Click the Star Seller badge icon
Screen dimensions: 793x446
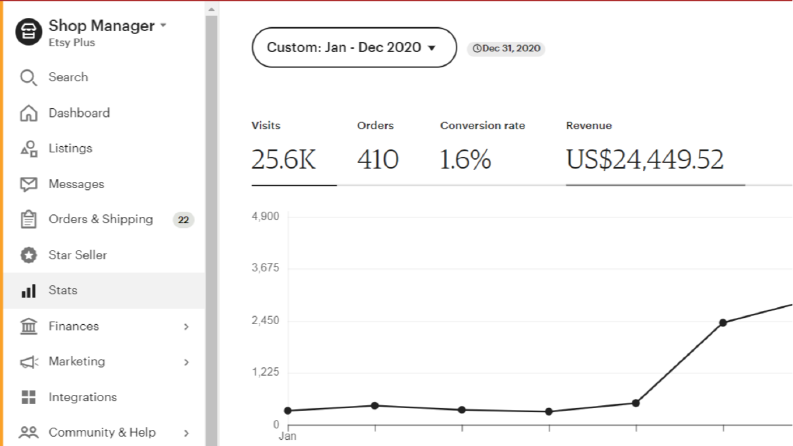point(28,255)
